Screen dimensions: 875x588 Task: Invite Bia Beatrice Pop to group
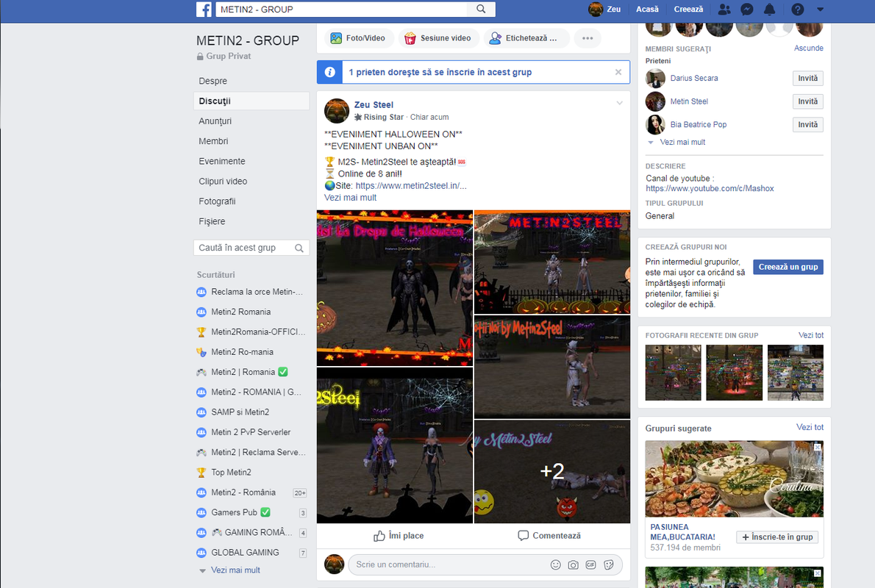807,124
